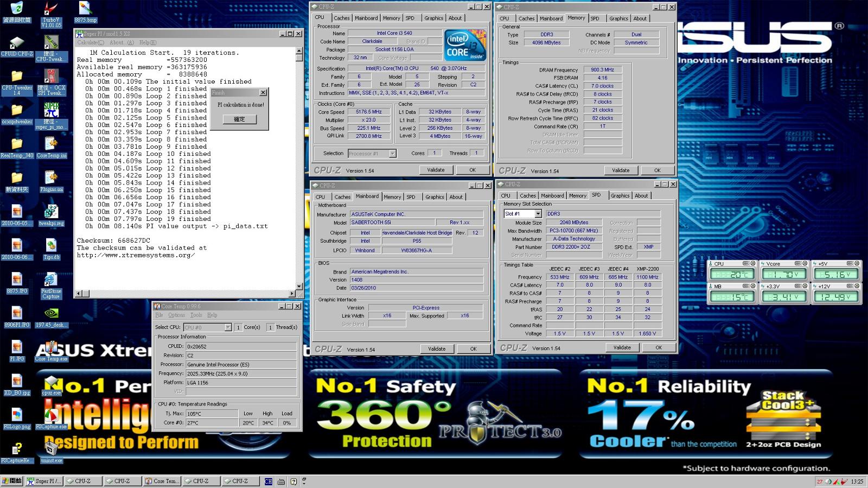Confirm the PI calculation done dialog
The width and height of the screenshot is (868, 488).
click(x=239, y=119)
